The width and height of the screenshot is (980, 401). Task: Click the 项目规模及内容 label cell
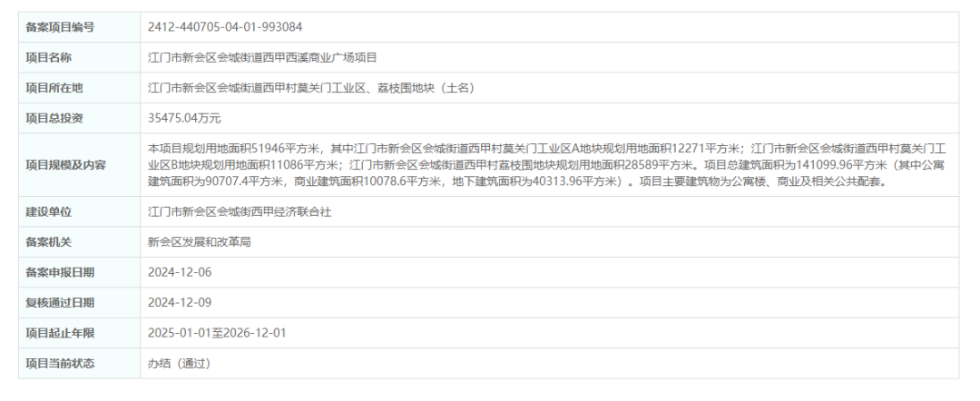click(x=79, y=165)
